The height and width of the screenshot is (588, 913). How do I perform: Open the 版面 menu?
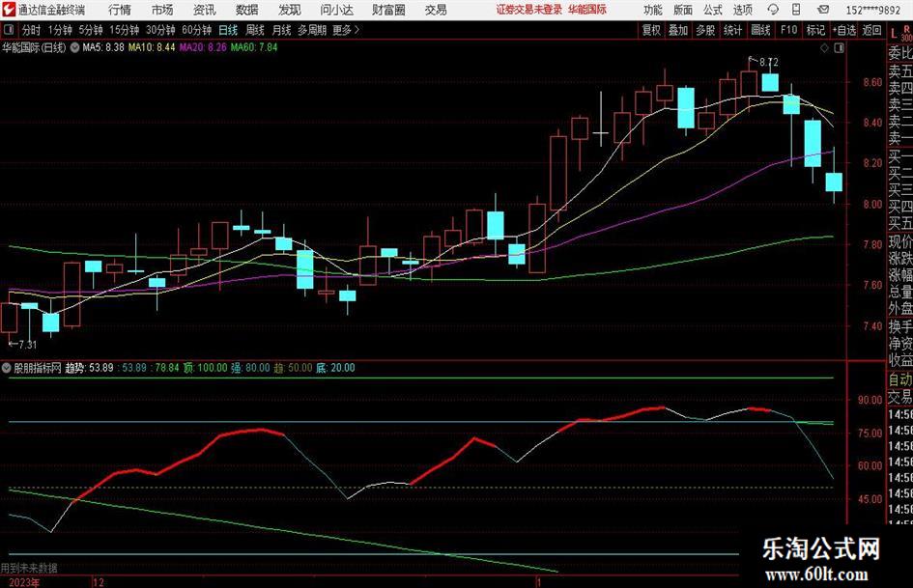682,10
